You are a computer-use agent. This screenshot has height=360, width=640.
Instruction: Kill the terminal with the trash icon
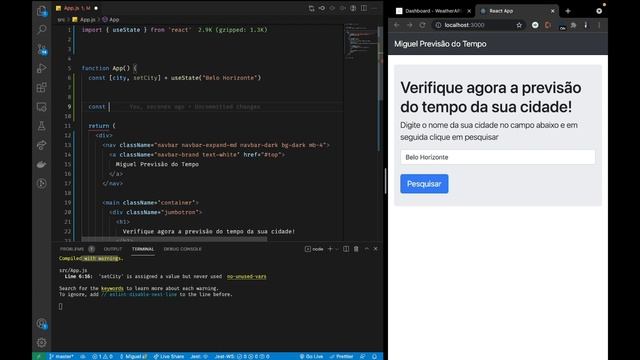[356, 249]
